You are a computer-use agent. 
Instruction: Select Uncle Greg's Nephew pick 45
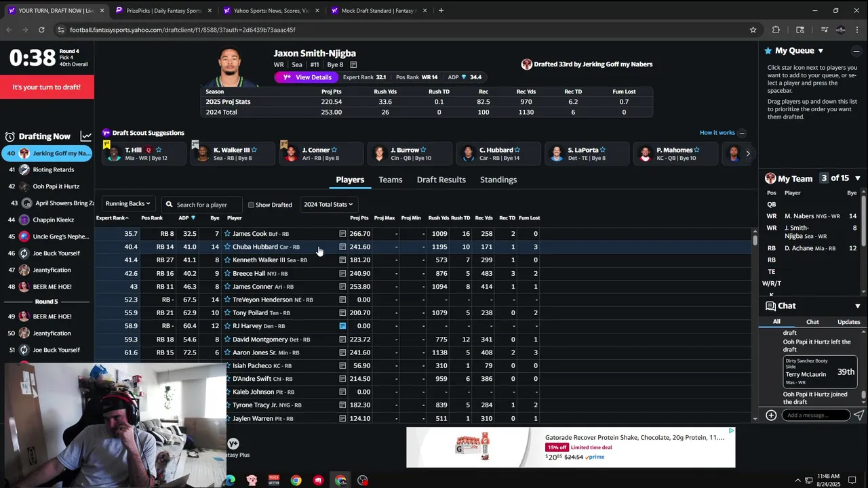click(x=47, y=237)
